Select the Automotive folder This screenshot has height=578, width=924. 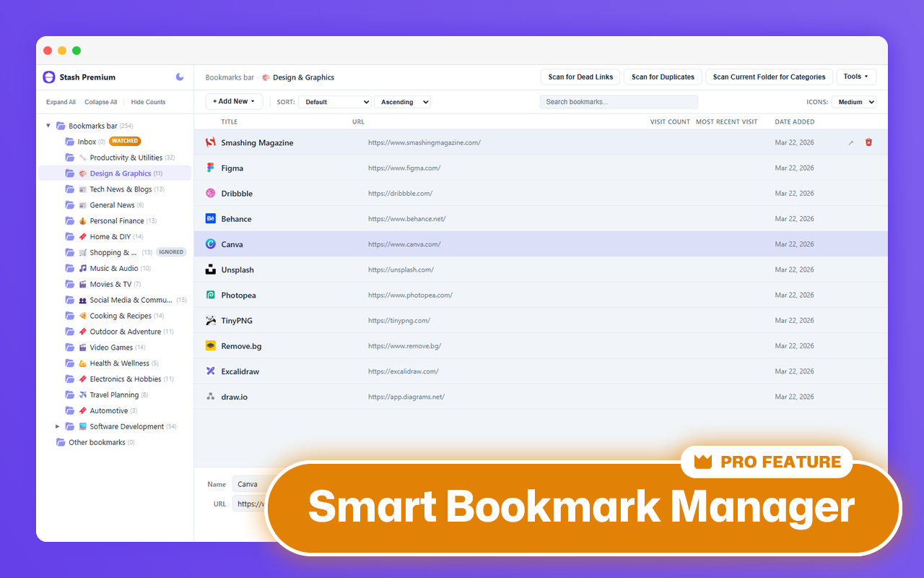[x=115, y=410]
